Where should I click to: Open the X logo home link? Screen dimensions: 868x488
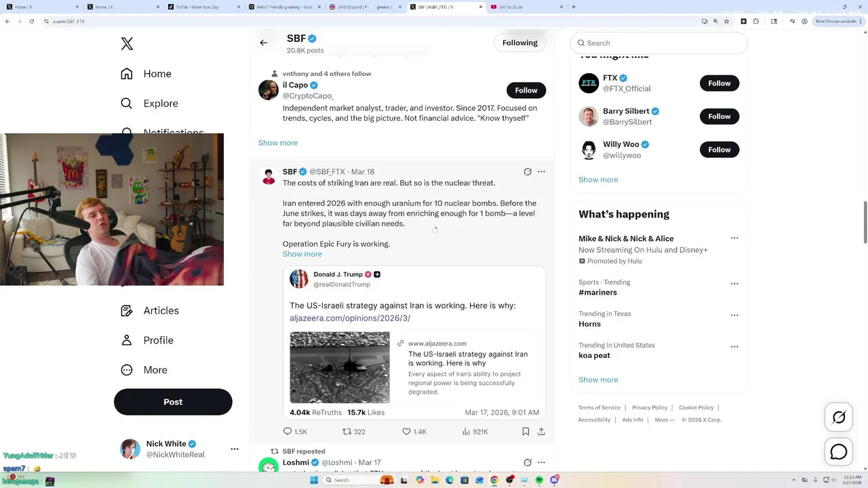pyautogui.click(x=127, y=44)
